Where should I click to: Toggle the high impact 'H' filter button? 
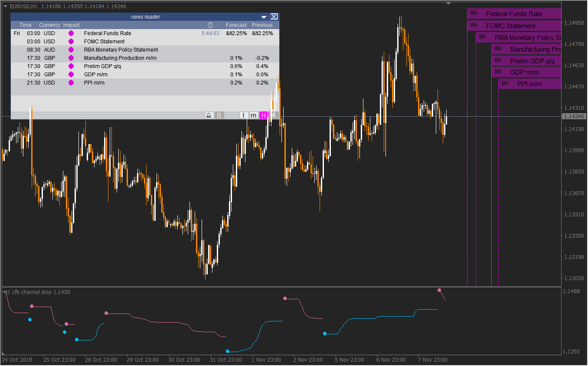(263, 115)
